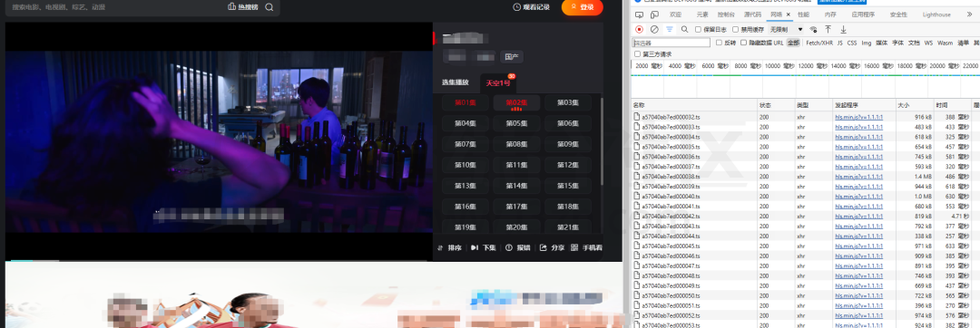This screenshot has width=980, height=328.
Task: Open the 控制台 Console tab
Action: coord(726,14)
